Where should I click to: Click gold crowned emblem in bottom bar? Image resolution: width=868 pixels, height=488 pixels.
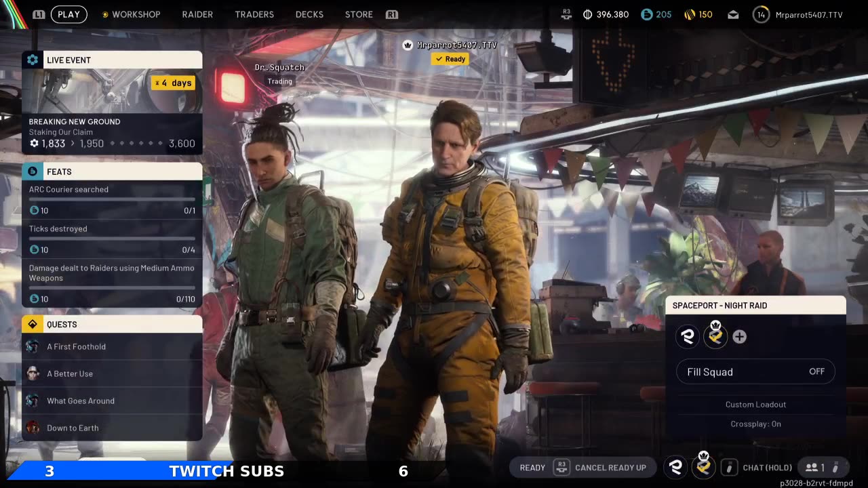coord(703,466)
